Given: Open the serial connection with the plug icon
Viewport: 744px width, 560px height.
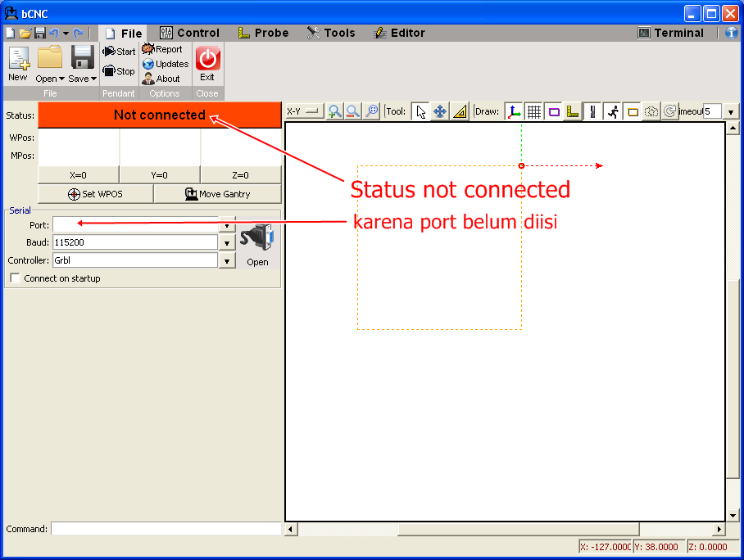Looking at the screenshot, I should tap(258, 237).
